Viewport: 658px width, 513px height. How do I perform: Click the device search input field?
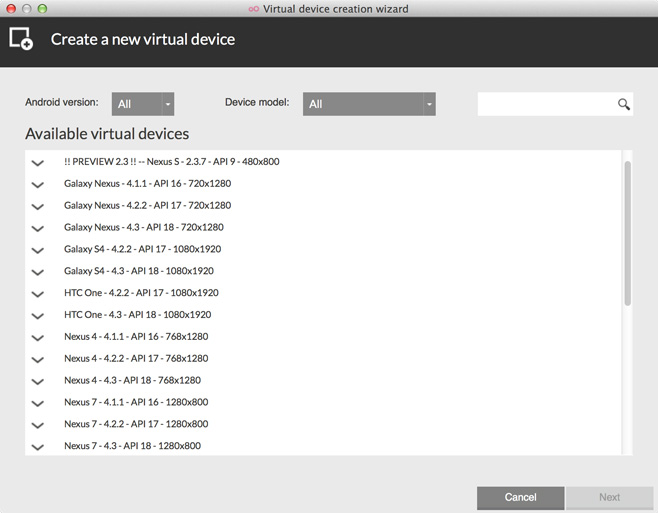click(x=555, y=104)
